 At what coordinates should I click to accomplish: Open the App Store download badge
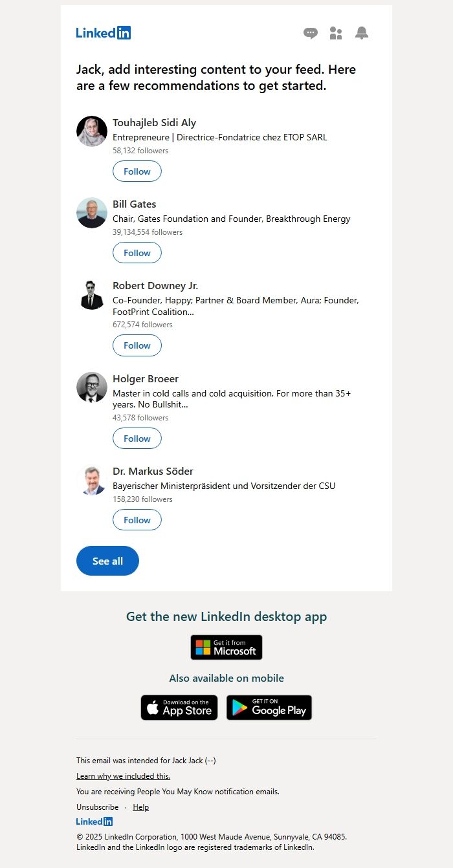coord(179,708)
